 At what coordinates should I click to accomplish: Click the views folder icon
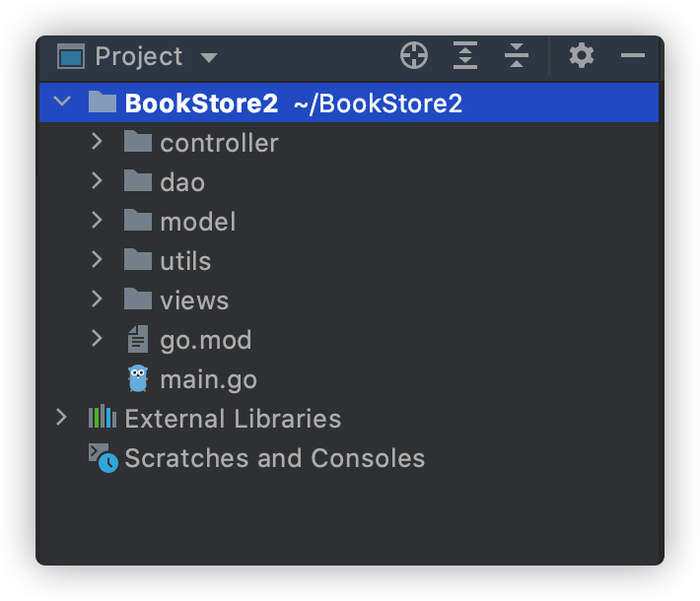(137, 299)
